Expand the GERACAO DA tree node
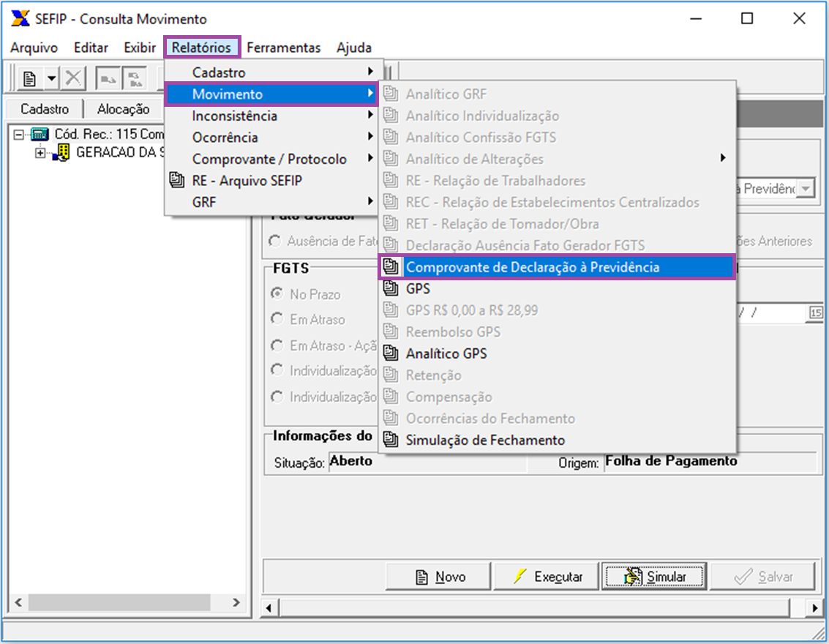Viewport: 829px width, 644px height. coord(40,153)
